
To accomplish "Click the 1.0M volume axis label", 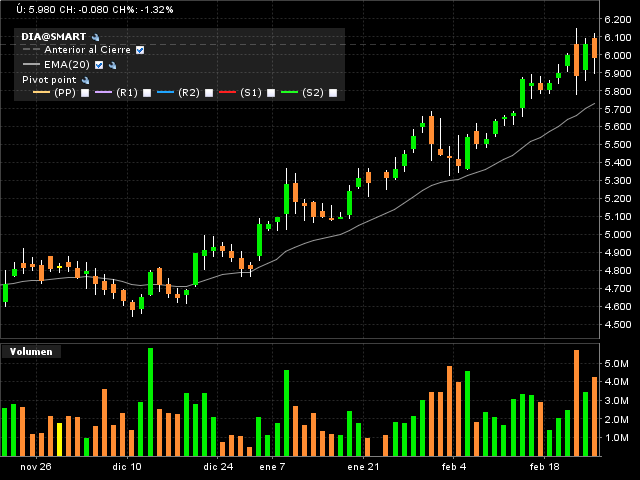I will click(x=616, y=438).
